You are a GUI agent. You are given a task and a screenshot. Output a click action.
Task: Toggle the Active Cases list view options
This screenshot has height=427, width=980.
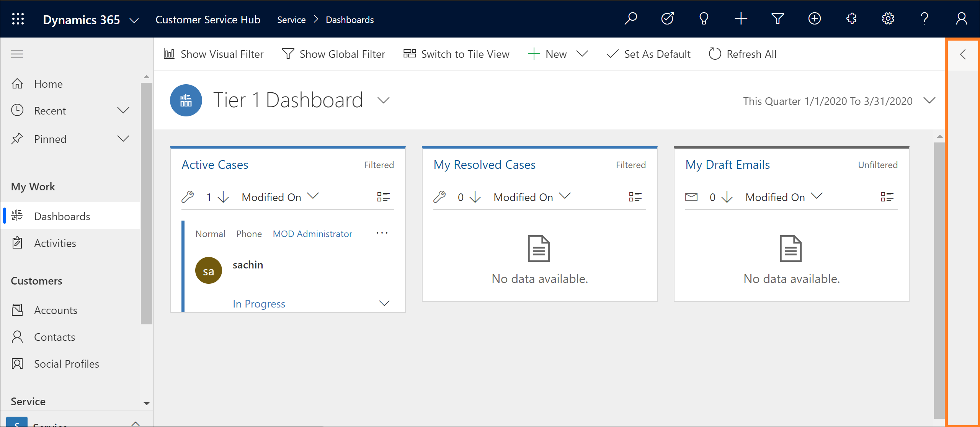[x=384, y=196]
